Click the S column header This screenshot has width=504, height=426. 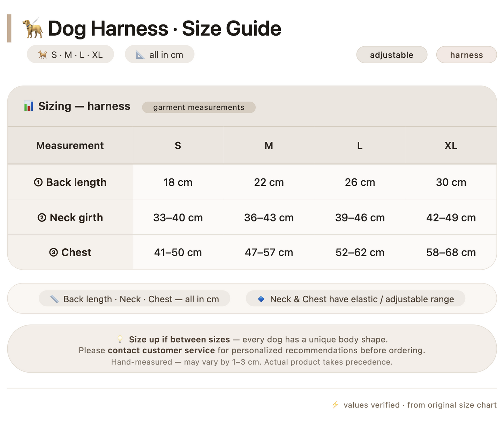tap(178, 145)
